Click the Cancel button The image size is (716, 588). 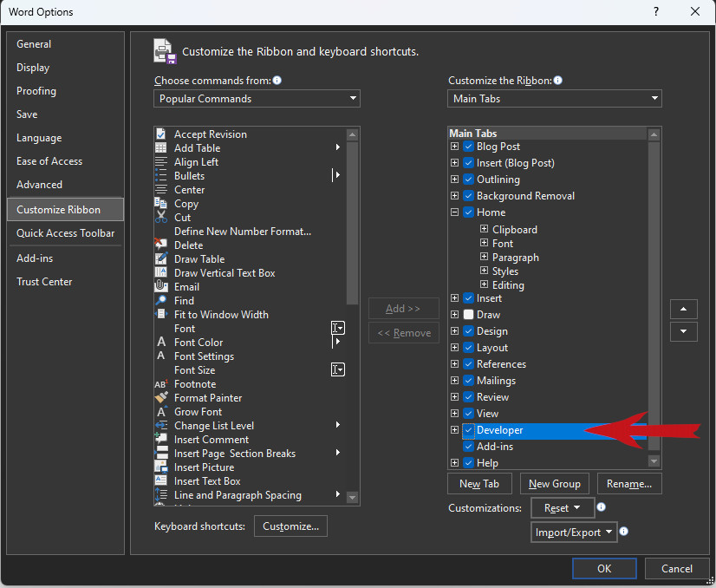coord(677,568)
